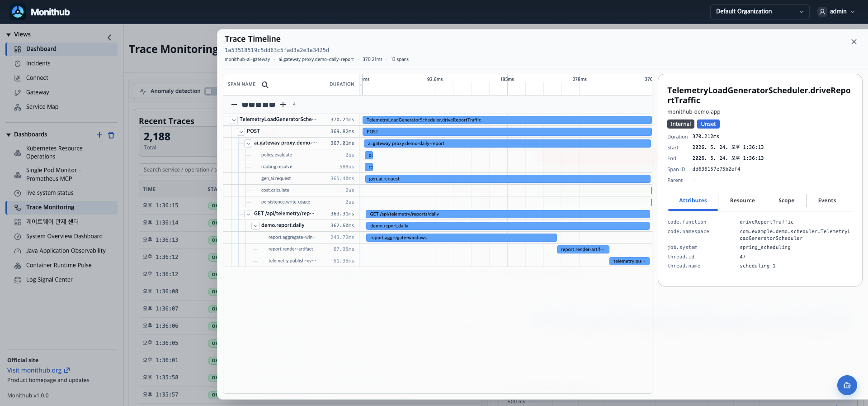Collapse the GET /api/telemetry/reports span
868x406 pixels.
248,214
